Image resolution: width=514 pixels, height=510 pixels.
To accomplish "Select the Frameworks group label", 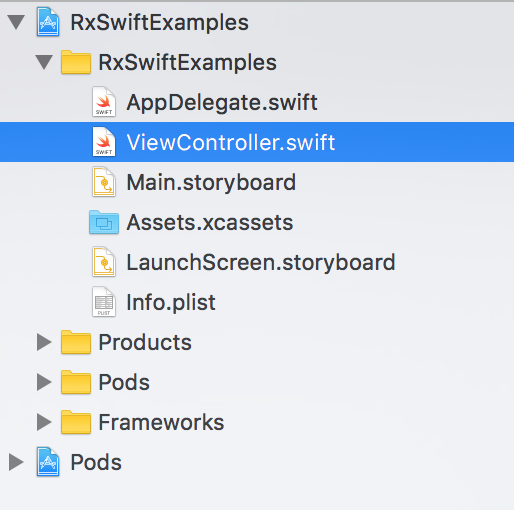I will pos(161,422).
